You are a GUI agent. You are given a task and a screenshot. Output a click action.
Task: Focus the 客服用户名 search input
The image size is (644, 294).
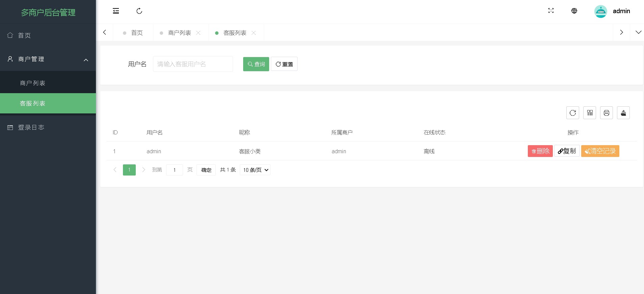[x=193, y=64]
